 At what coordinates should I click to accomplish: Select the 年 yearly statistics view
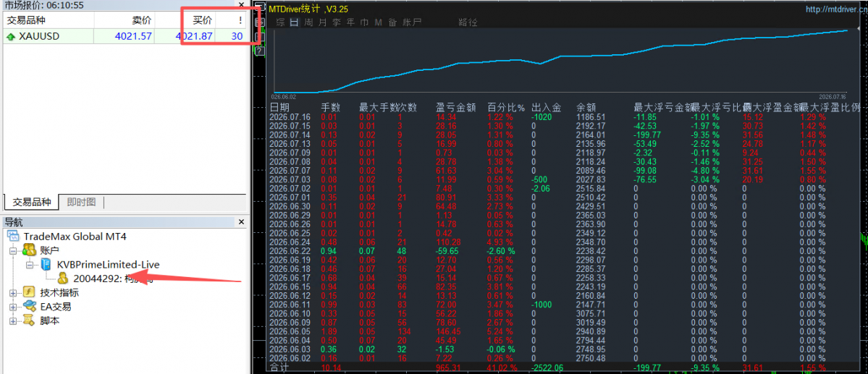(350, 22)
